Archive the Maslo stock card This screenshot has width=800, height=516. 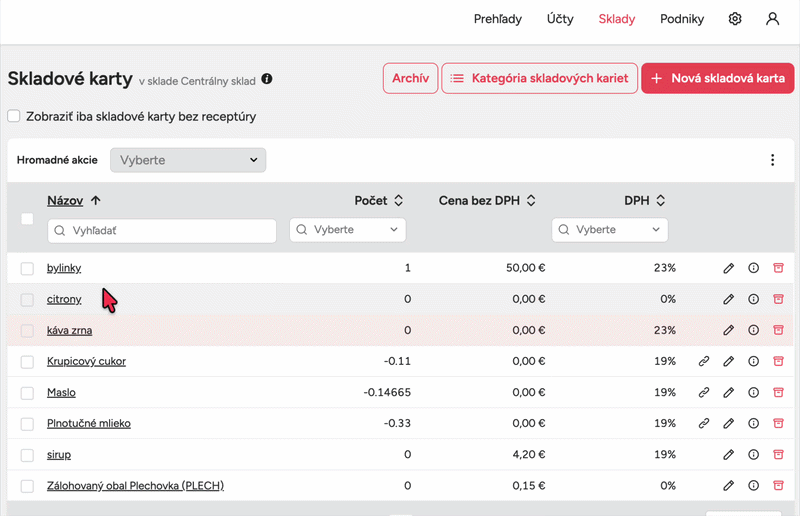[x=778, y=392]
